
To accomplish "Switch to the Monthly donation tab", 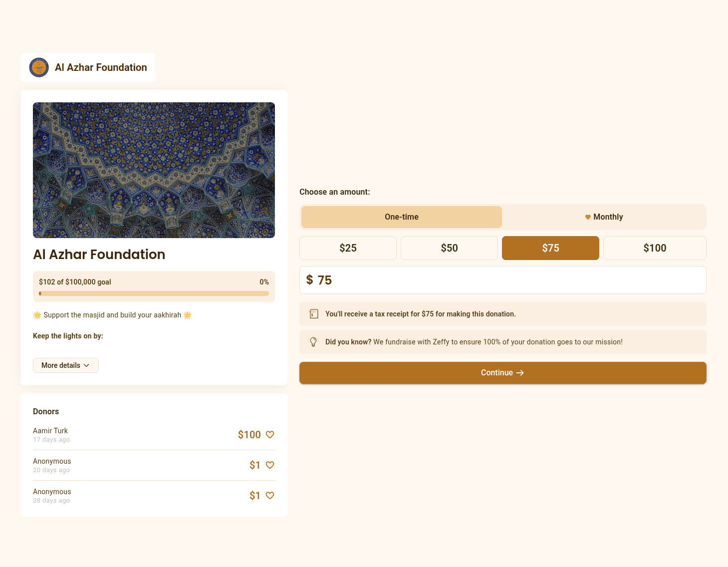I will 604,217.
